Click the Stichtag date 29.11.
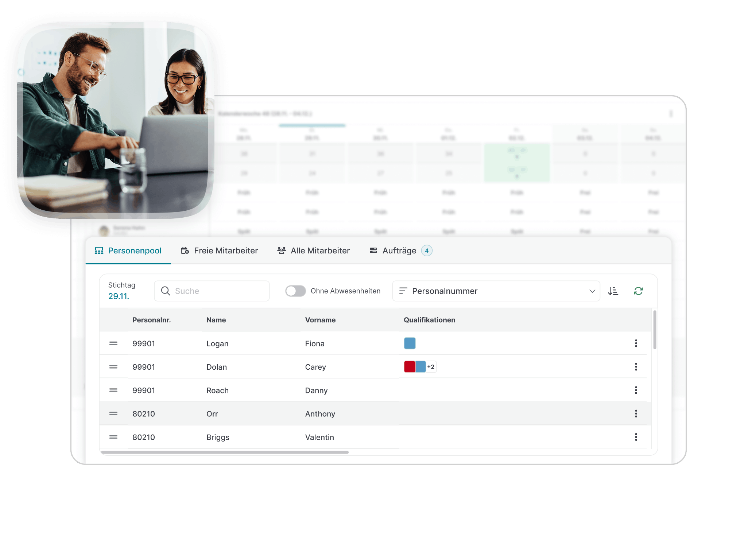 [x=119, y=296]
